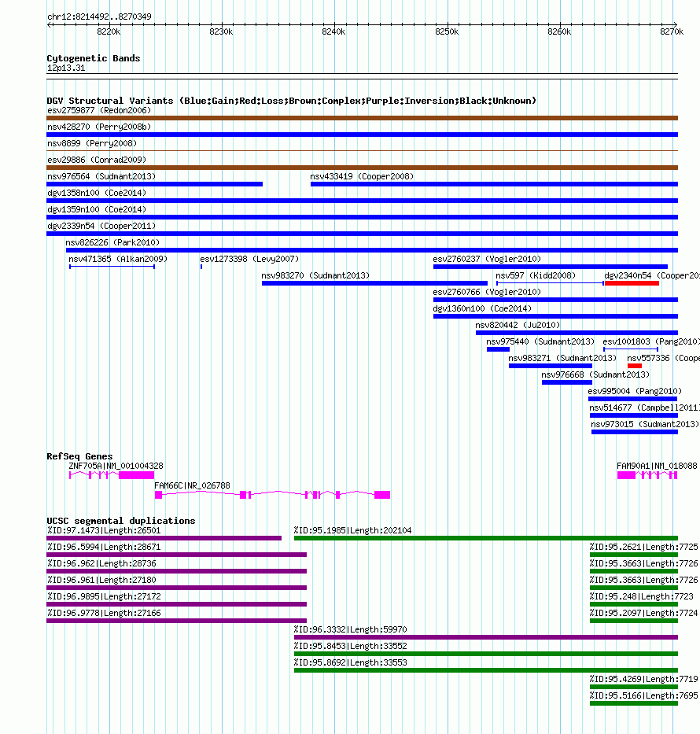Click the esv29886 (Conrad2009) variant label
The image size is (700, 734).
click(97, 160)
